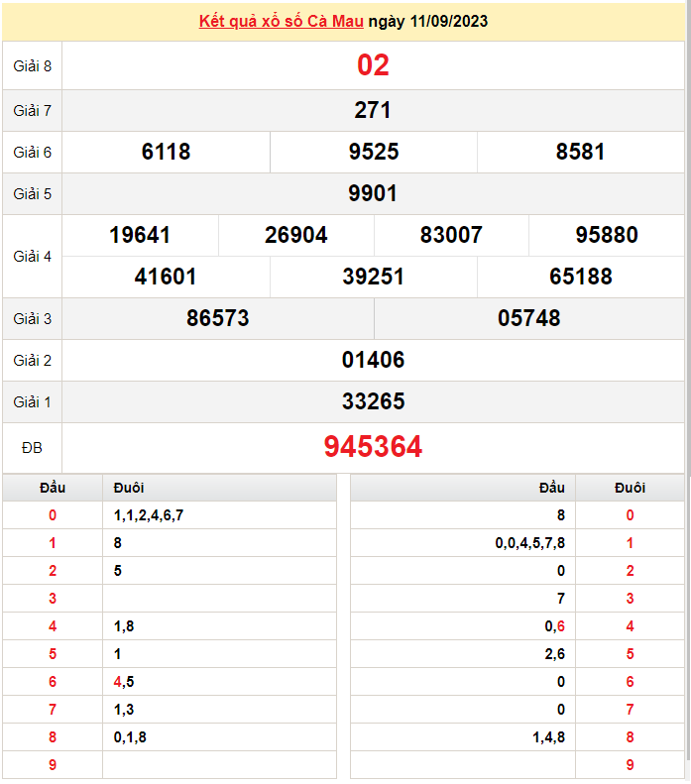Click the Giải 3 number 86573
The width and height of the screenshot is (691, 784).
click(x=218, y=318)
